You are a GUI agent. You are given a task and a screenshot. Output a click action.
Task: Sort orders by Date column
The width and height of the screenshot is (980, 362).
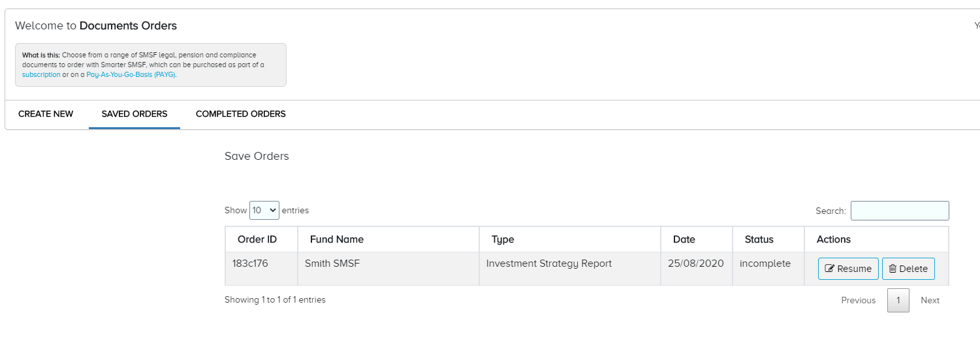pyautogui.click(x=684, y=239)
